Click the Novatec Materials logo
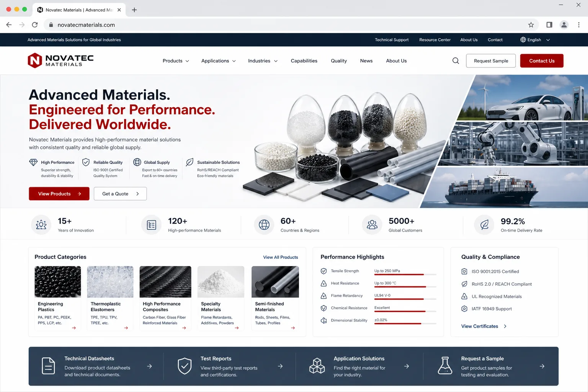 coord(60,60)
